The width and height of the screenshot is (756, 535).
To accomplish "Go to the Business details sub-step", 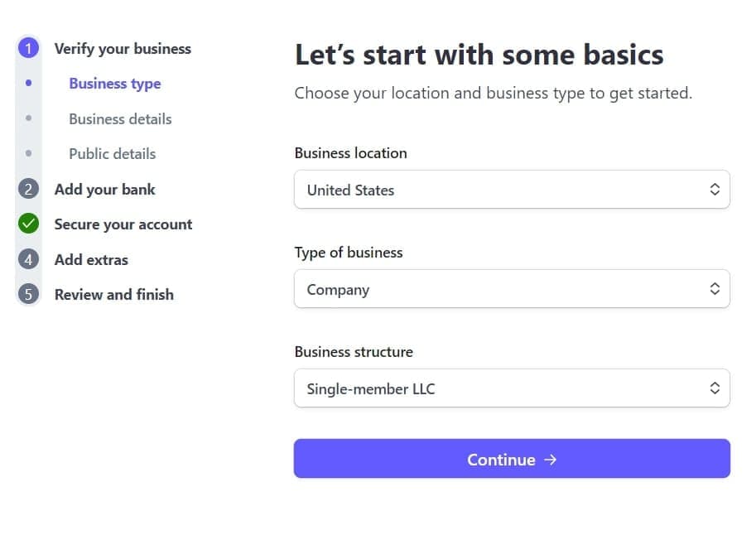I will coord(120,118).
